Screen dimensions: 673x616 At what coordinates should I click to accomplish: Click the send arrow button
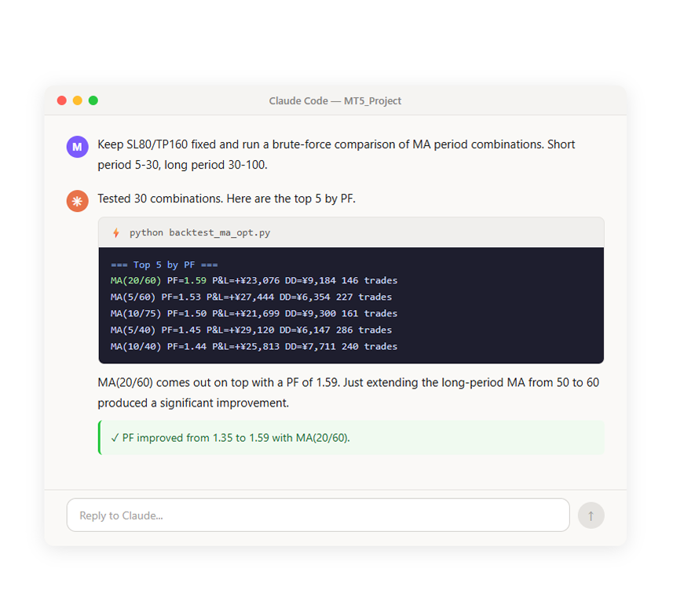(591, 516)
